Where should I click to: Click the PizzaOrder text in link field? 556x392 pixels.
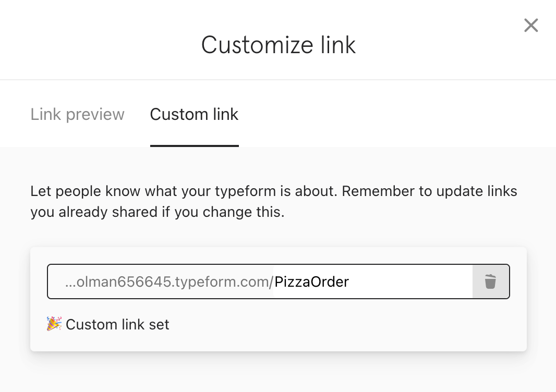point(312,282)
